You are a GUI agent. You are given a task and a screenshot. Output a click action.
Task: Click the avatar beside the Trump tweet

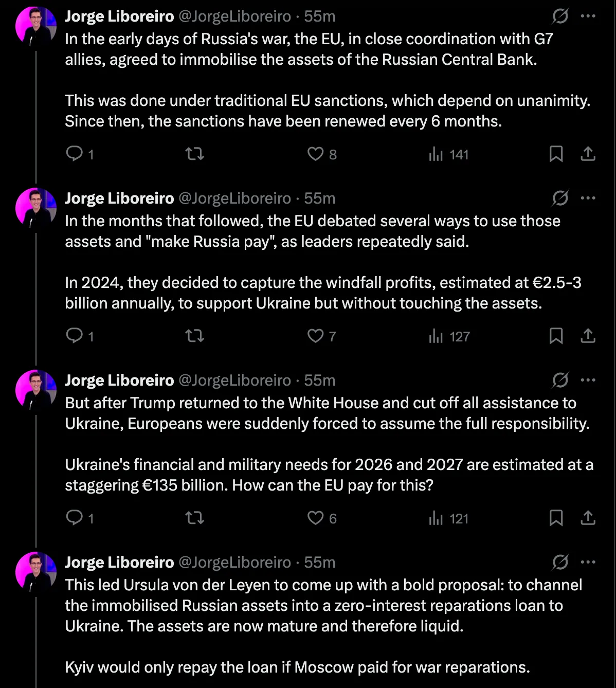click(x=36, y=390)
